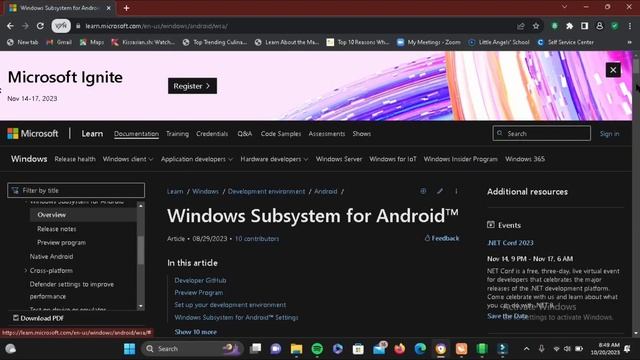The image size is (640, 360).
Task: Select Native Android in sidebar
Action: [51, 257]
